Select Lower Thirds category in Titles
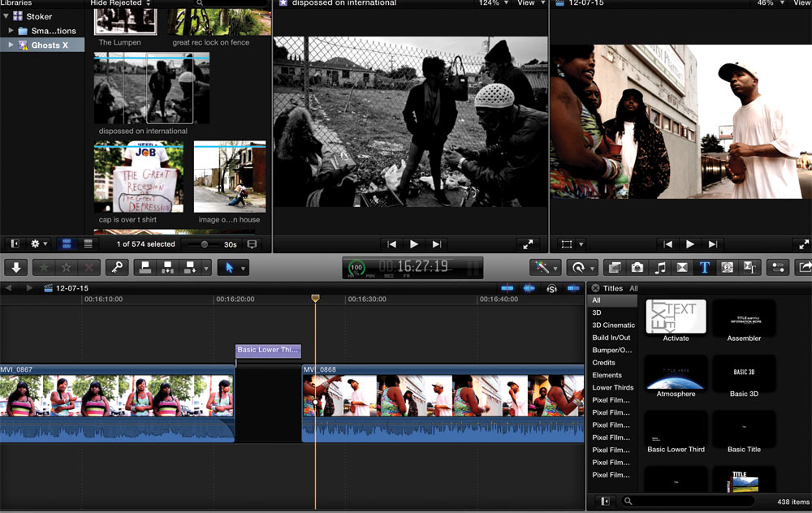The image size is (812, 513). pos(613,388)
